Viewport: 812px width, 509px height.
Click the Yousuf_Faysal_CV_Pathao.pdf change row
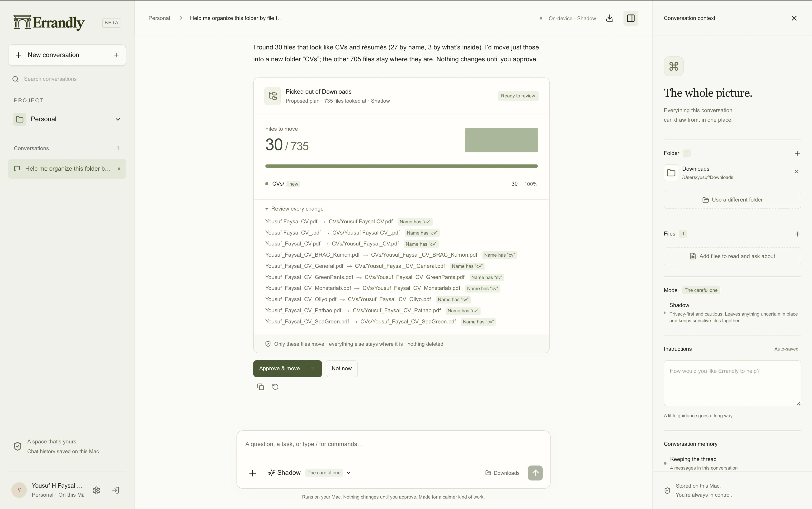pos(373,310)
